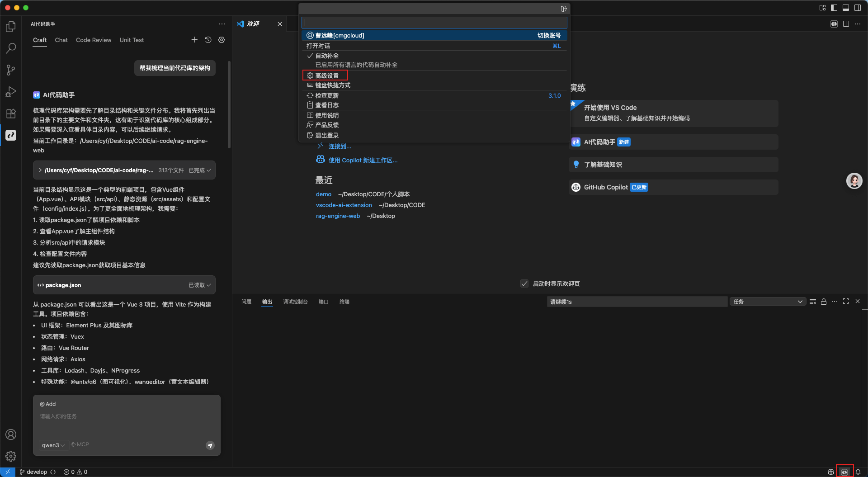
Task: Click the MCP icon below the task input
Action: tap(80, 444)
